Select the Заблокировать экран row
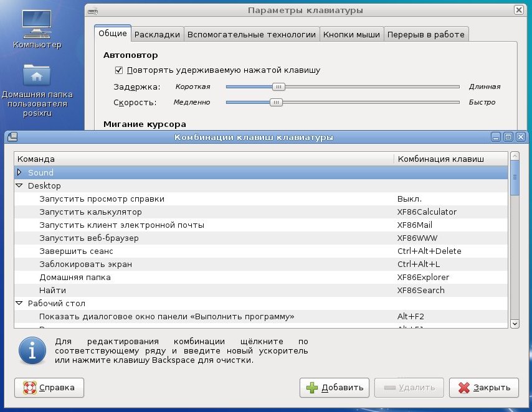The height and width of the screenshot is (412, 532). pyautogui.click(x=261, y=264)
